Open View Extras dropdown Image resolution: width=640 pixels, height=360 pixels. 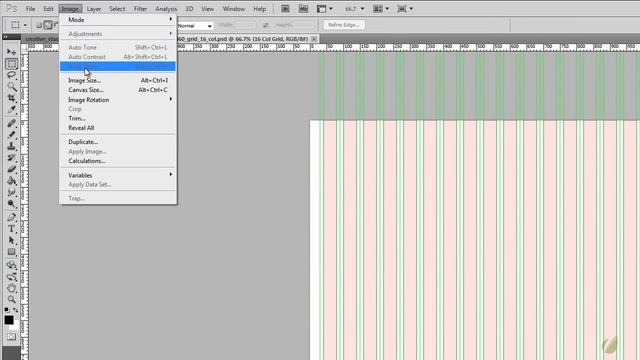(x=325, y=9)
